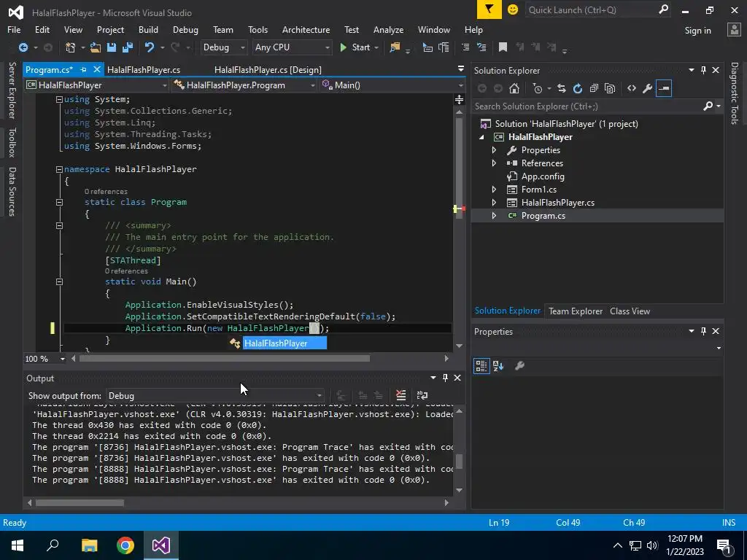
Task: Open Properties via wrench icon in Solution Explorer
Action: [x=648, y=88]
